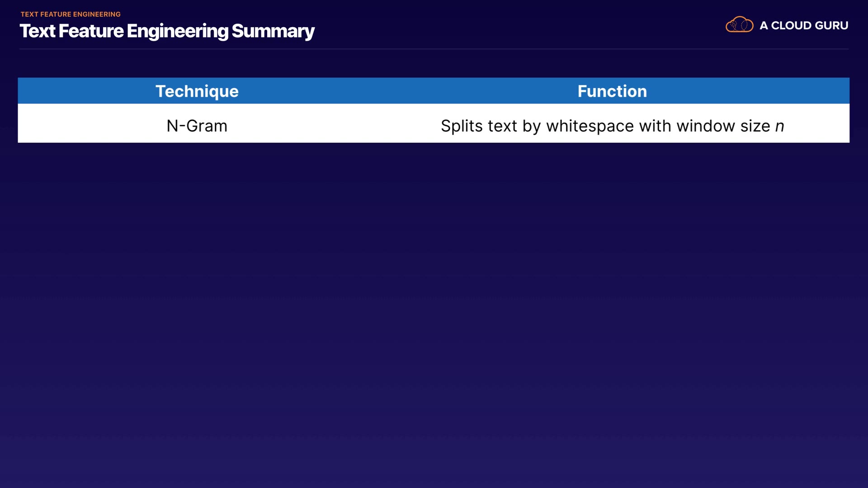This screenshot has height=488, width=868.
Task: Click the word "Feature" in the white title
Action: pyautogui.click(x=91, y=31)
